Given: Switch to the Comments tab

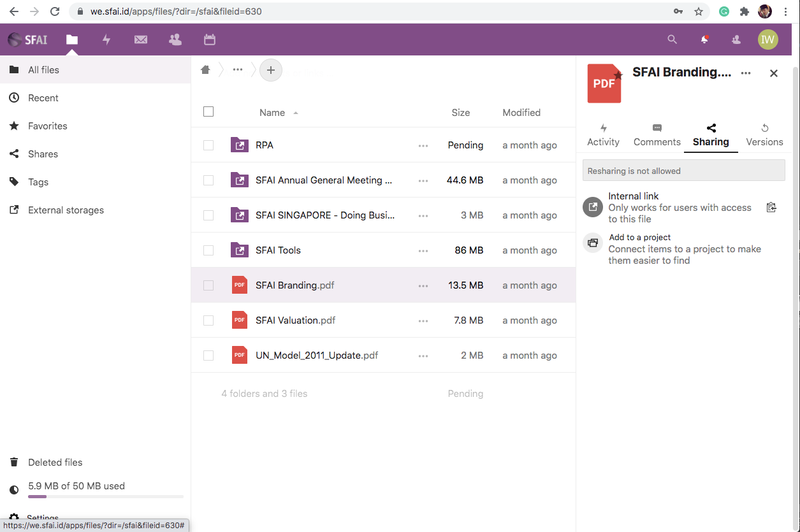Looking at the screenshot, I should pos(657,135).
